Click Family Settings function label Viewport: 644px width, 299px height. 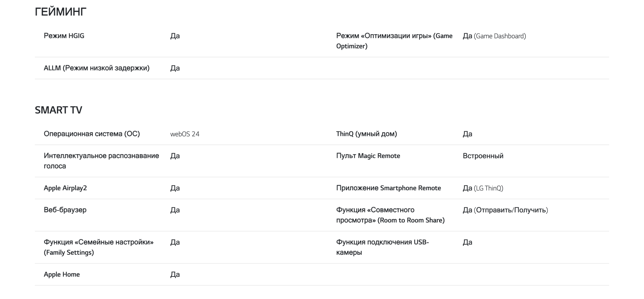(99, 247)
